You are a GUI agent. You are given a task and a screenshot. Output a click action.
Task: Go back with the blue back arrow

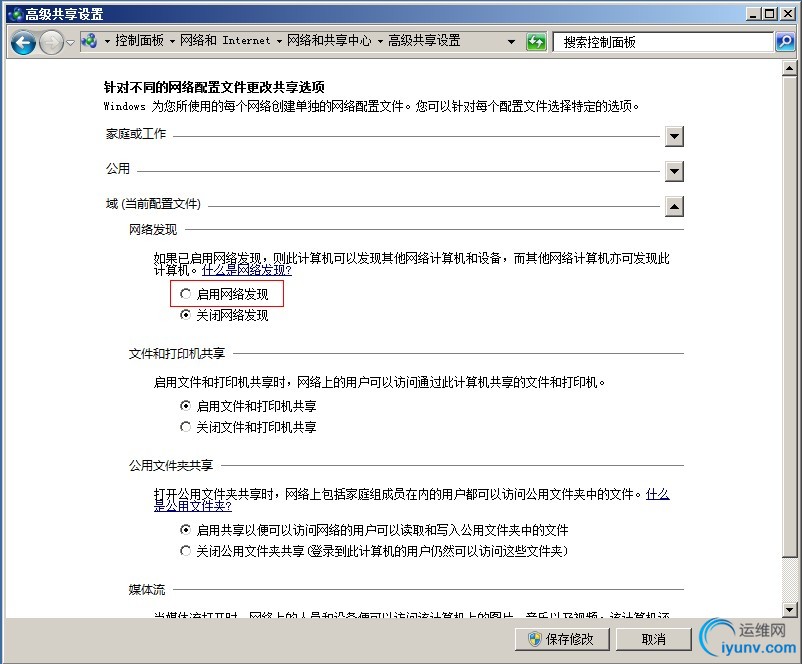pyautogui.click(x=24, y=42)
